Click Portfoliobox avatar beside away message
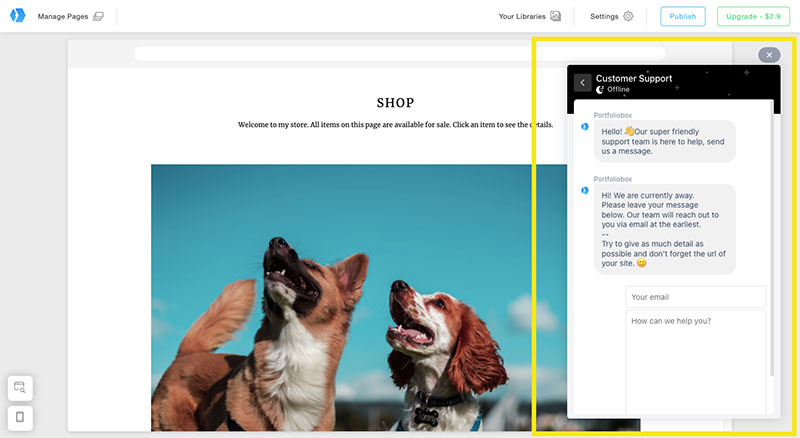This screenshot has width=800, height=438. 585,190
